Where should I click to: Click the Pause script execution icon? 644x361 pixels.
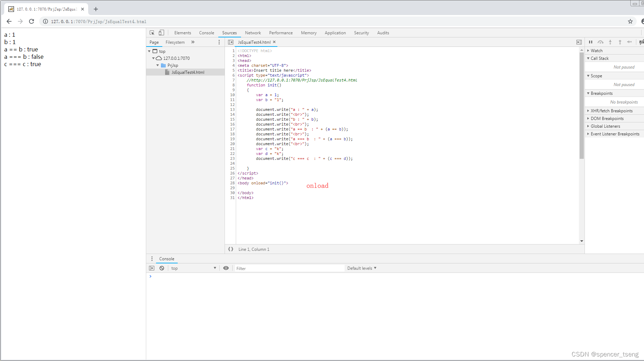coord(590,42)
